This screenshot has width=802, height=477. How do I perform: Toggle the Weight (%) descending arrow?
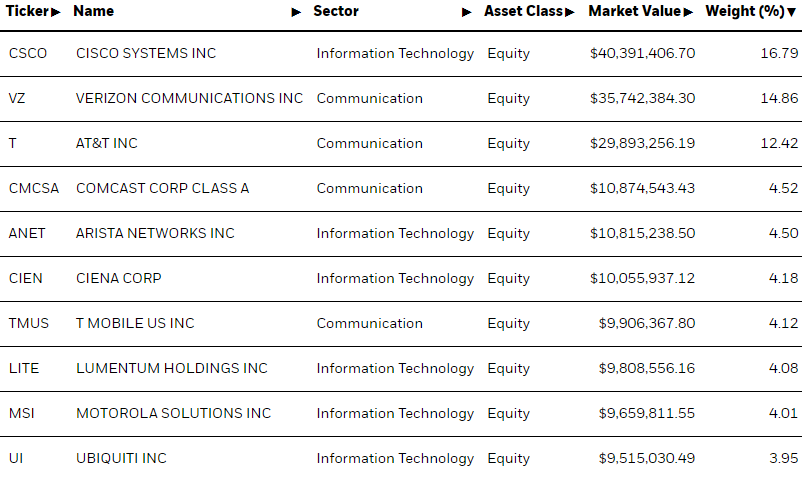click(791, 12)
